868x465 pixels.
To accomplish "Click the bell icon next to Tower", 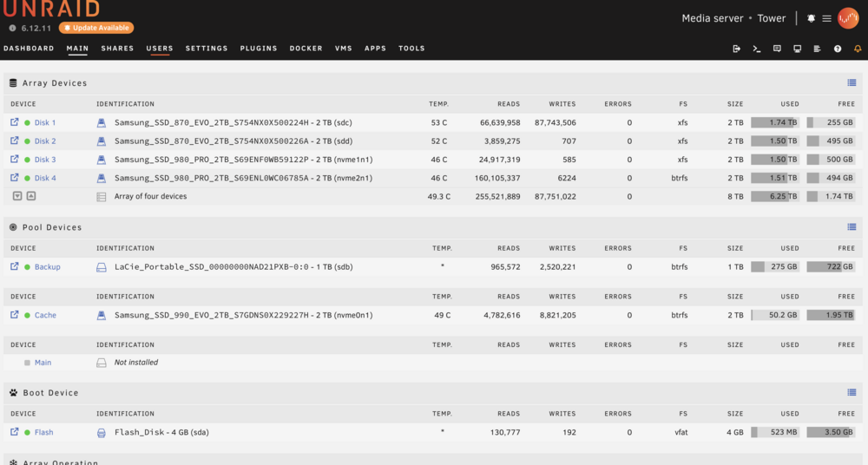I will [x=811, y=18].
